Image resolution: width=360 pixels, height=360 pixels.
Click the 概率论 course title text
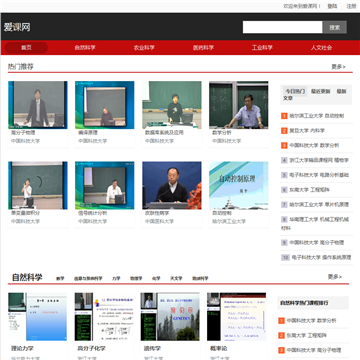pyautogui.click(x=218, y=348)
